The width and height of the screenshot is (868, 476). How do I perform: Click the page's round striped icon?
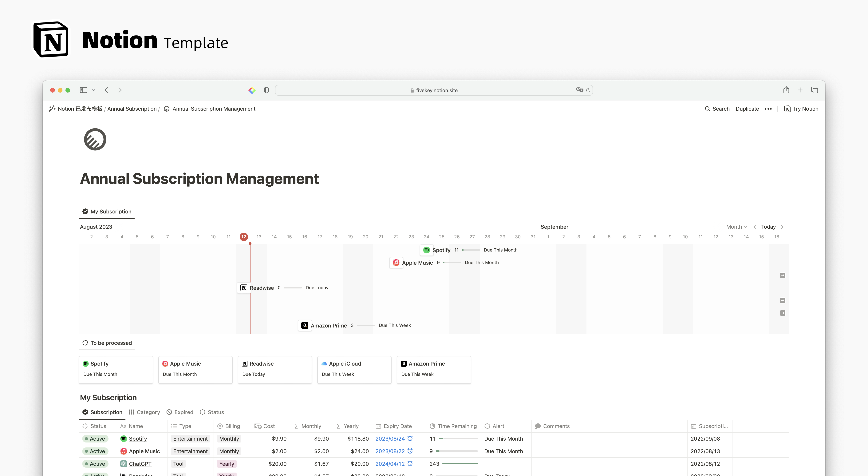(95, 139)
